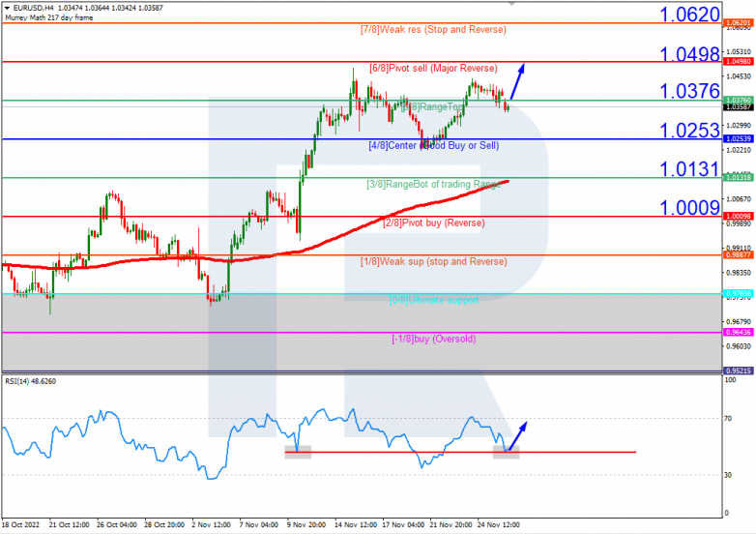Viewport: 756px width, 534px height.
Task: Select the orange 0.98877 price tag
Action: (x=739, y=254)
